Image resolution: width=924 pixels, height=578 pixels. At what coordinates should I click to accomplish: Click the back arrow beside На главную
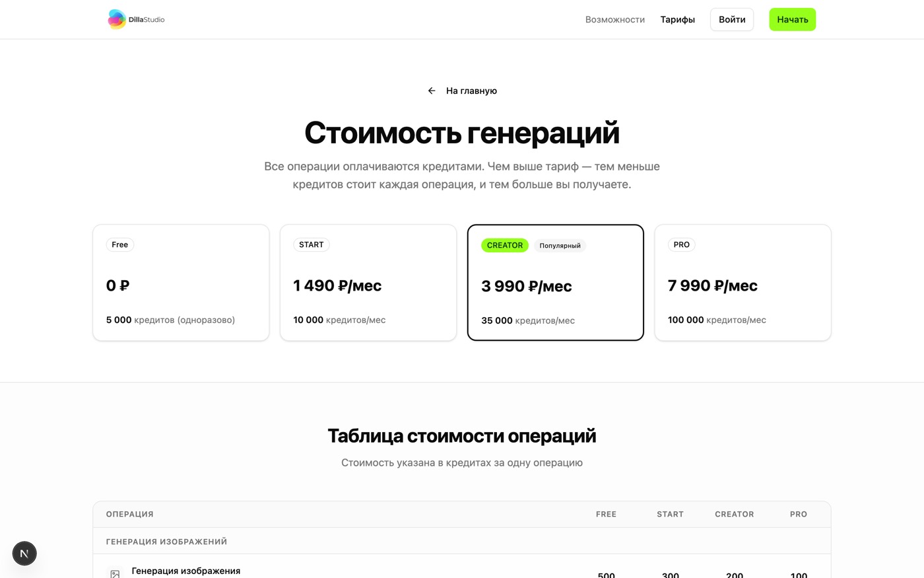click(432, 91)
